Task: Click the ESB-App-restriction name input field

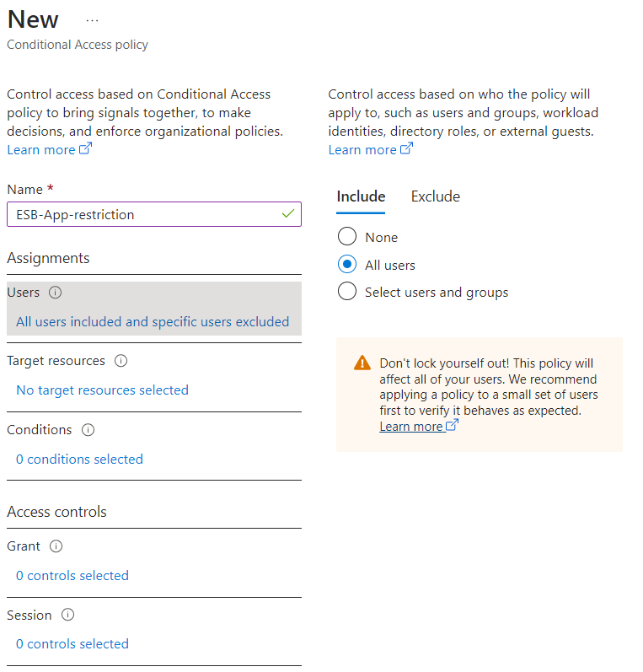Action: point(154,214)
